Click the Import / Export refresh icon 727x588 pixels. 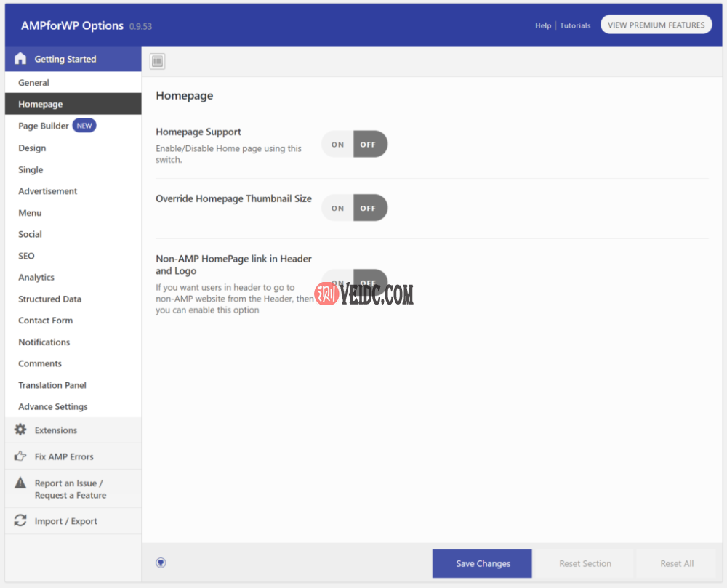click(x=20, y=520)
